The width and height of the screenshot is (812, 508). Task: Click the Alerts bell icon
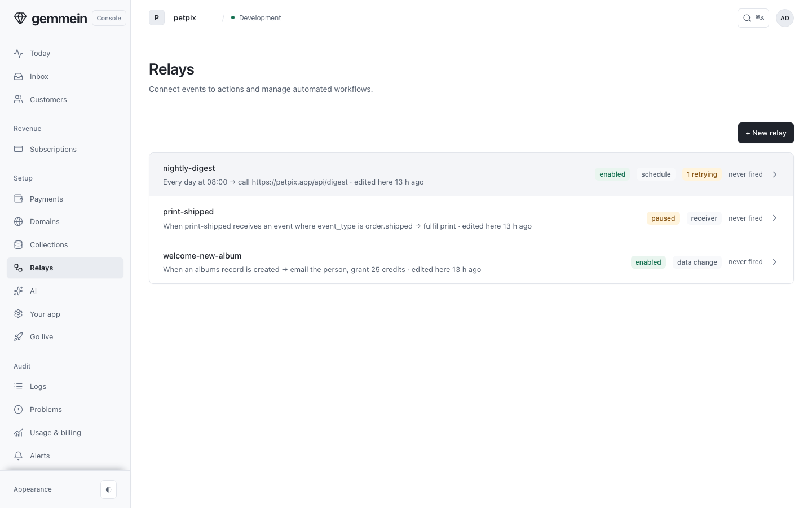(x=19, y=456)
